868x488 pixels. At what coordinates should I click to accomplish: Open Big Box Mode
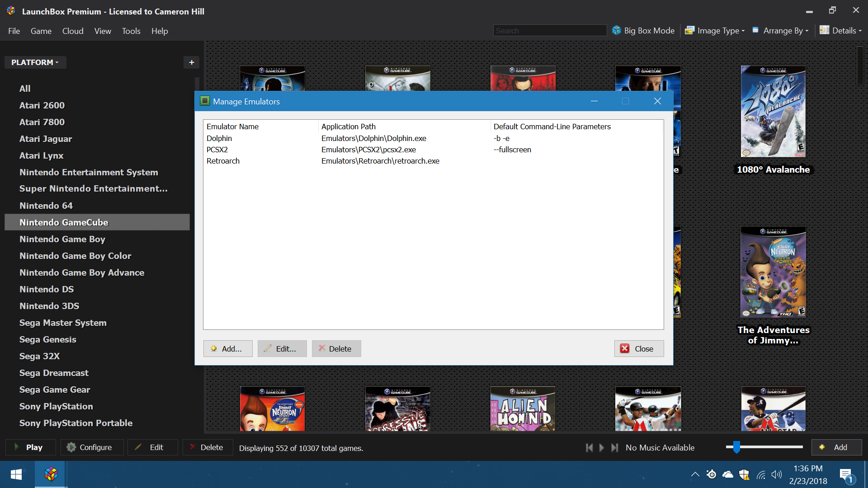point(643,31)
